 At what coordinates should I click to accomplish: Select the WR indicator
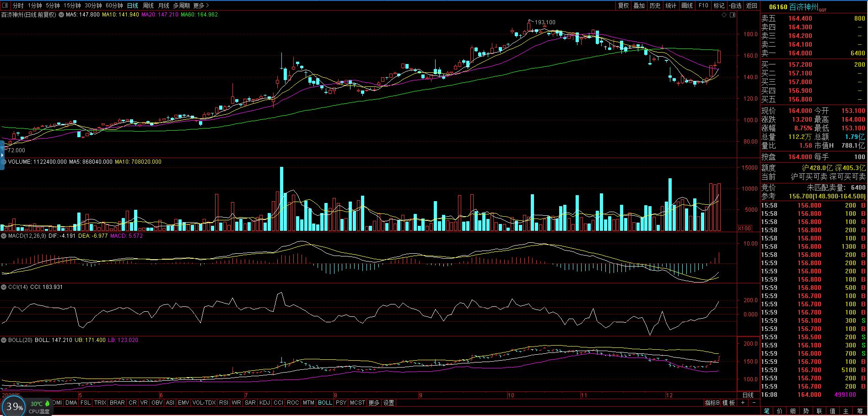237,403
